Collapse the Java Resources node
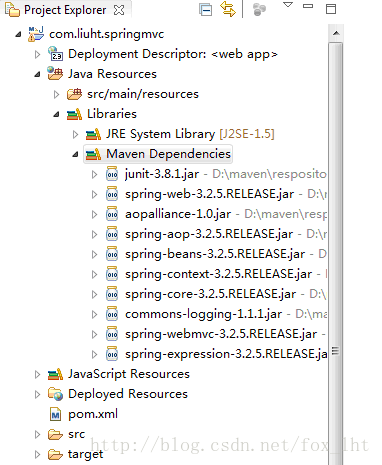The width and height of the screenshot is (382, 465). point(37,74)
